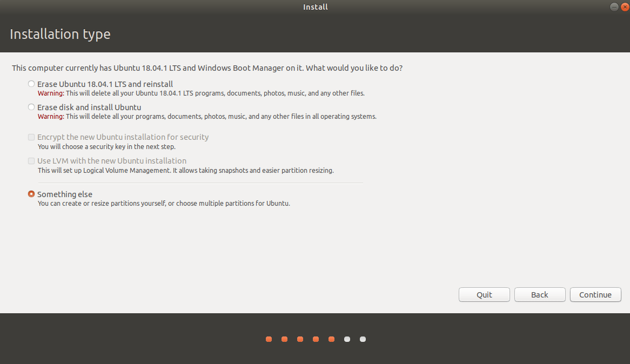Click the Install title in the titlebar

point(315,7)
